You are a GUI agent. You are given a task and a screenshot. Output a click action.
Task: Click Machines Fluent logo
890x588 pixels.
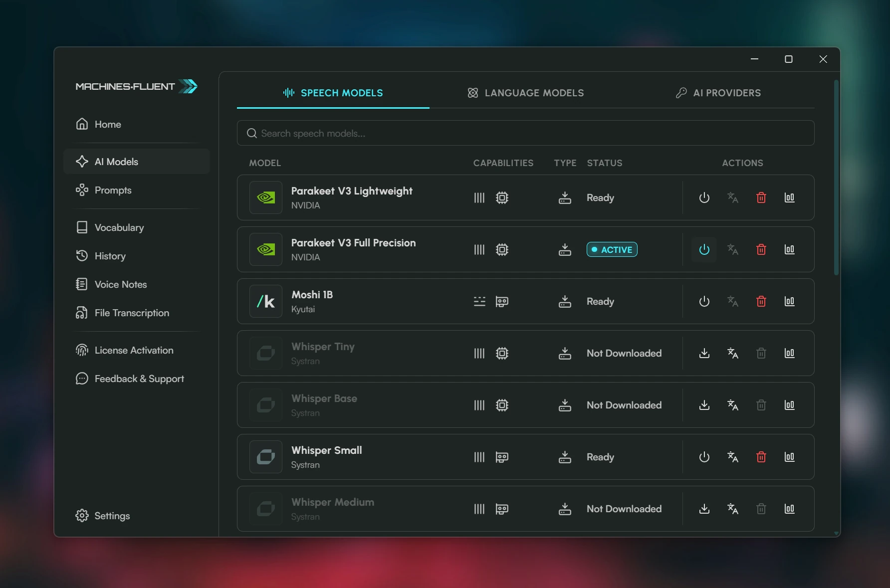click(x=136, y=86)
